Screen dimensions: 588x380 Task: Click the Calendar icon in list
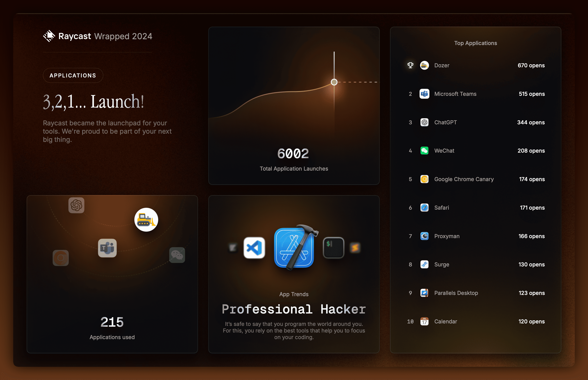424,322
